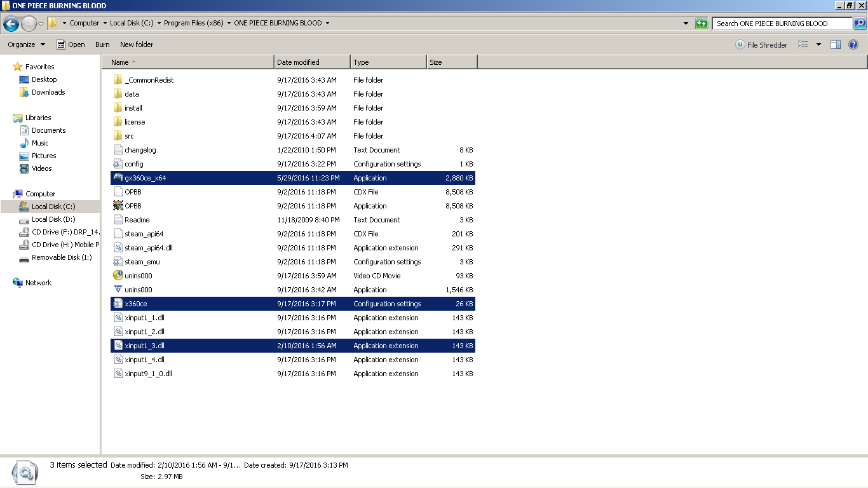Viewport: 868px width, 488px height.
Task: Expand the Program Files (x86) breadcrumb arrow
Action: (229, 23)
